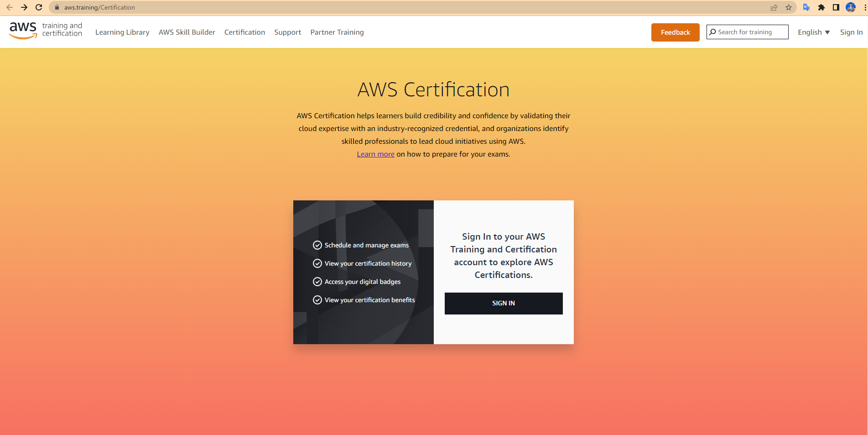Go to AWS Skill Builder in navigation
This screenshot has height=435, width=868.
click(187, 32)
